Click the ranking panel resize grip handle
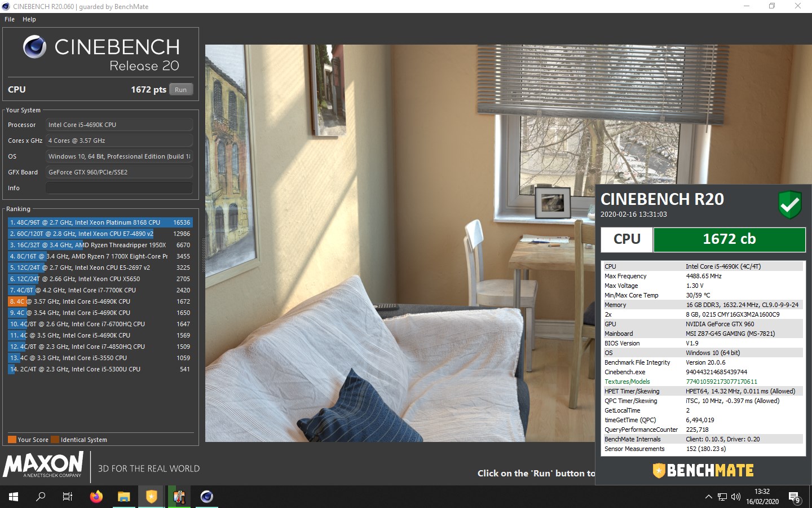 203,254
